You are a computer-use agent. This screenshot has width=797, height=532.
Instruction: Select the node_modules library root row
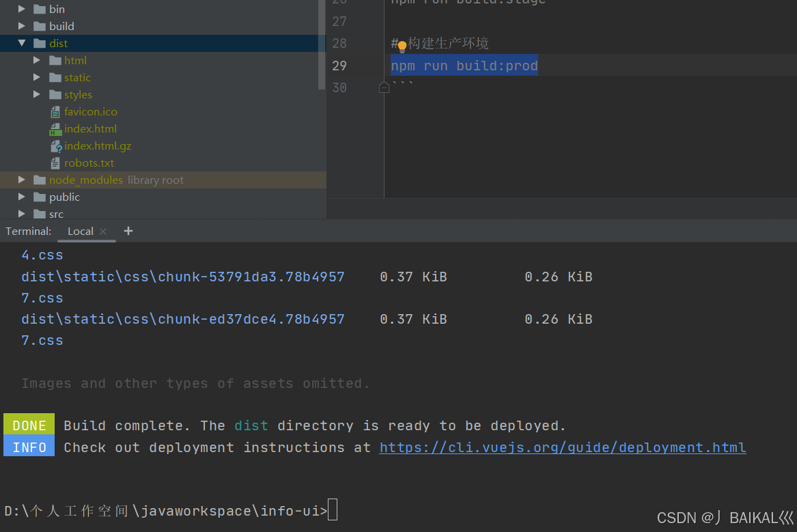click(x=163, y=180)
